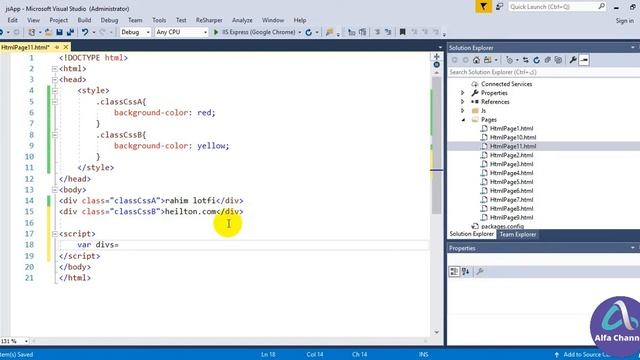This screenshot has width=640, height=360.
Task: Click the browser Refresh icon in toolbar
Action: coord(309,32)
